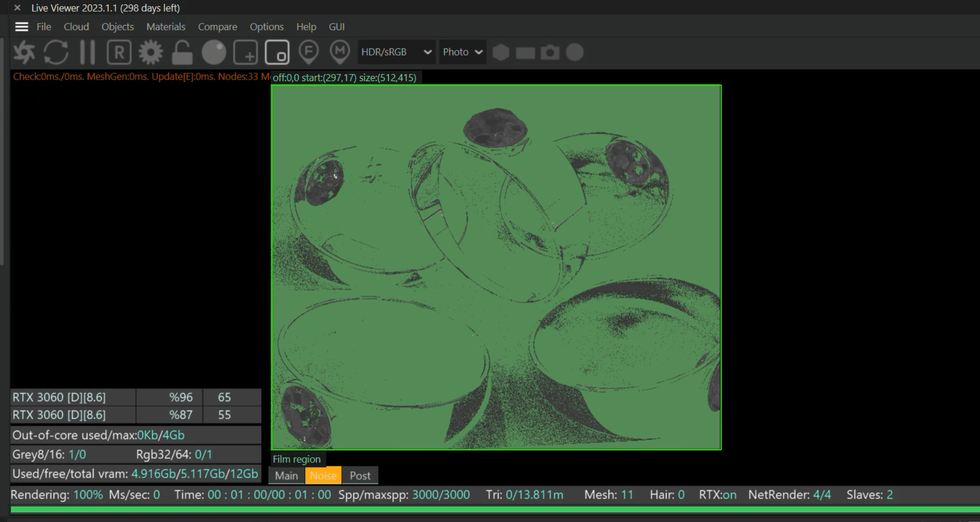The width and height of the screenshot is (980, 522).
Task: Click the R reset data icon
Action: (119, 52)
